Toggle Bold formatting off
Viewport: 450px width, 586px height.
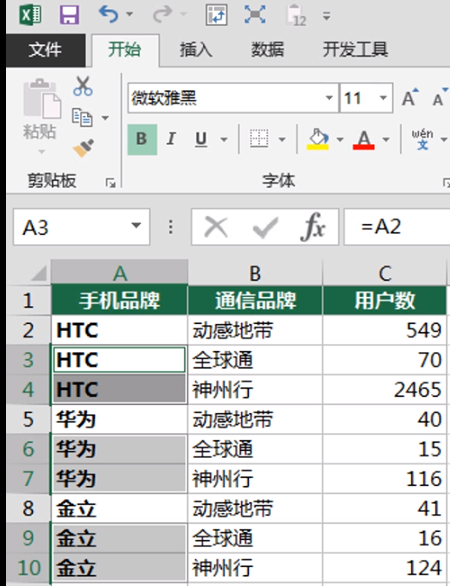pos(142,139)
